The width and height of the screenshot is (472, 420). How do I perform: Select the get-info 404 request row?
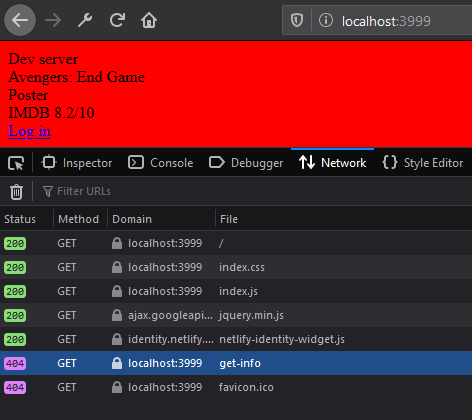click(x=236, y=363)
